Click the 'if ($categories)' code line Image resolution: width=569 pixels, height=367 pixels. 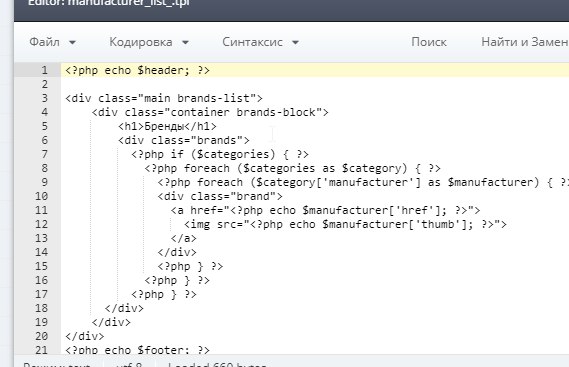pos(220,154)
